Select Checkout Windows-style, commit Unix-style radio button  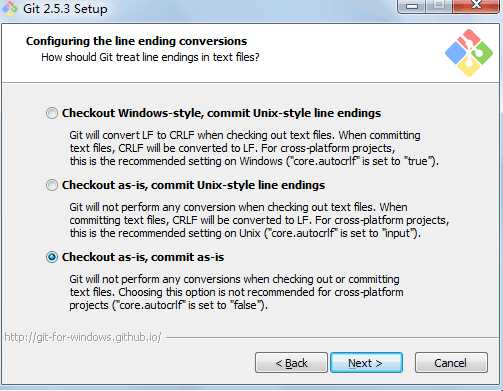52,113
